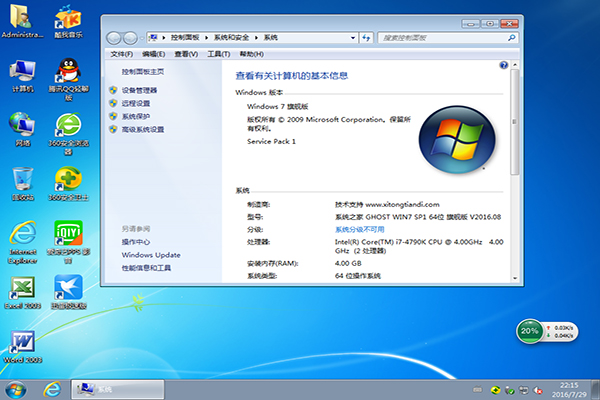Screen dimensions: 600x400
Task: Click the 控制面板 breadcrumb
Action: [x=185, y=38]
